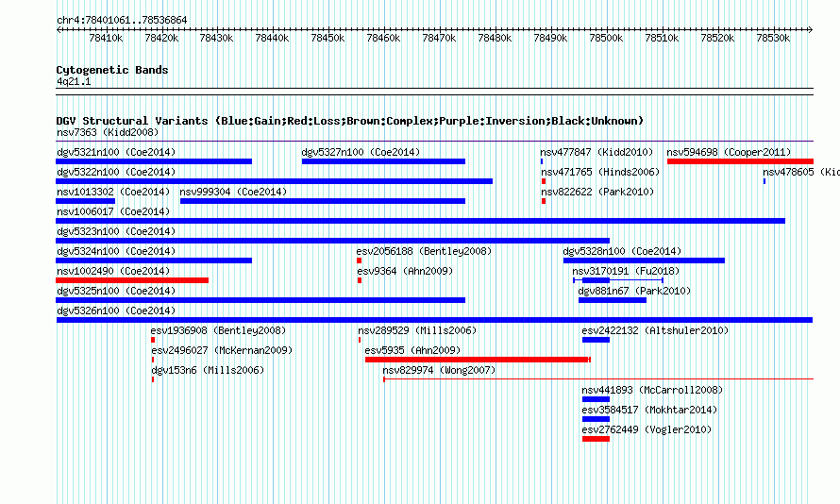Screen dimensions: 840x504
Task: Click the esv2422132 (Altshuler2010) label
Action: (x=655, y=330)
